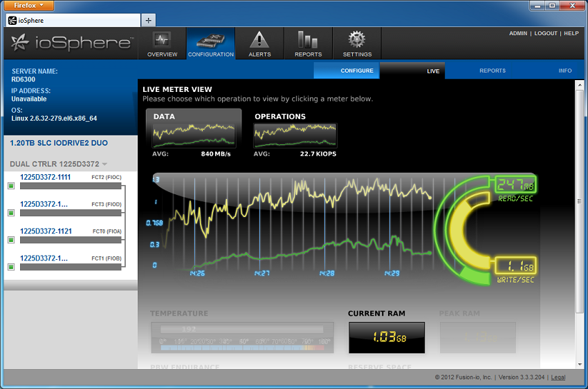Select the OPERATIONS meter thumbnail
The width and height of the screenshot is (588, 389).
point(295,135)
